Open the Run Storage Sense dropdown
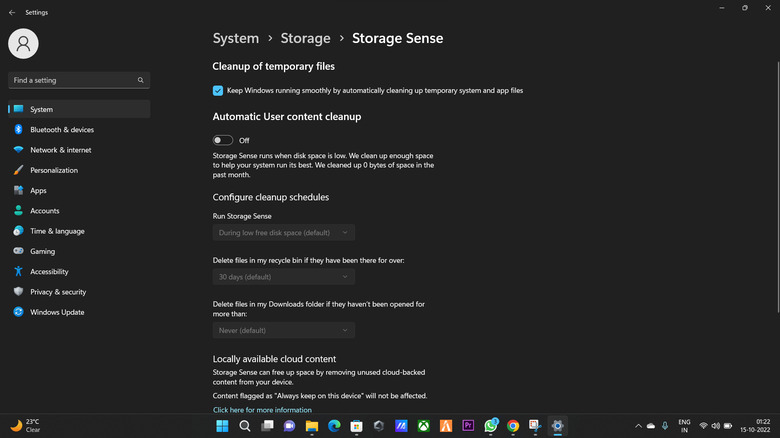The width and height of the screenshot is (780, 438). (284, 232)
